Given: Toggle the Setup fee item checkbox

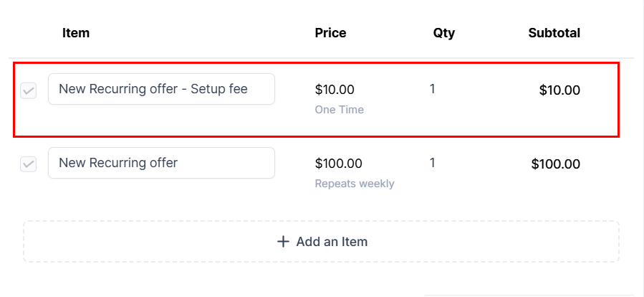Looking at the screenshot, I should point(29,91).
